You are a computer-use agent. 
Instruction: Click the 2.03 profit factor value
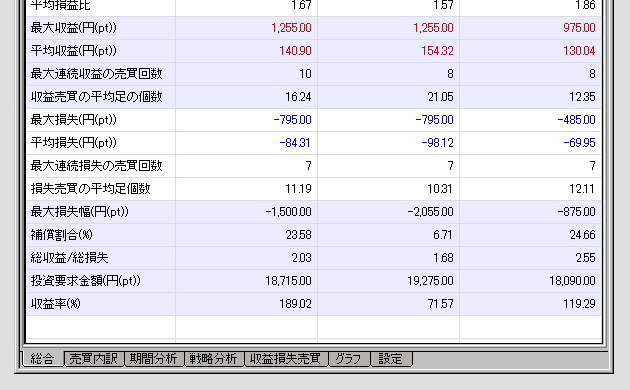(302, 257)
